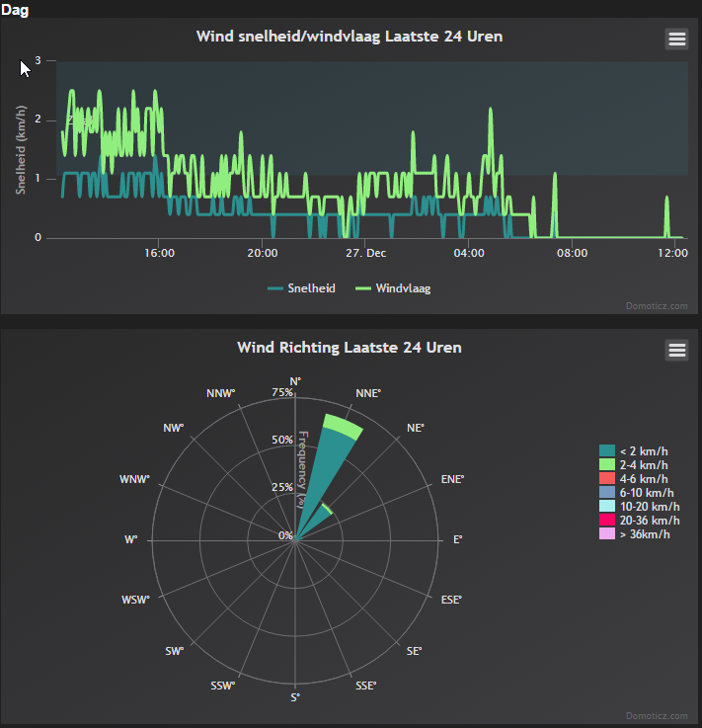Viewport: 702px width, 728px height.
Task: Click the WSW° compass label
Action: click(135, 600)
